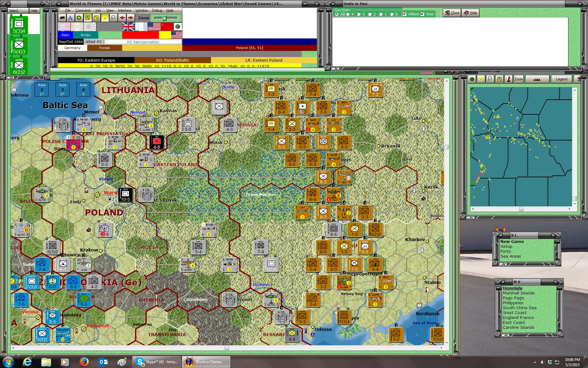This screenshot has width=588, height=368.
Task: Click the blue letter A toolbar icon
Action: (70, 18)
